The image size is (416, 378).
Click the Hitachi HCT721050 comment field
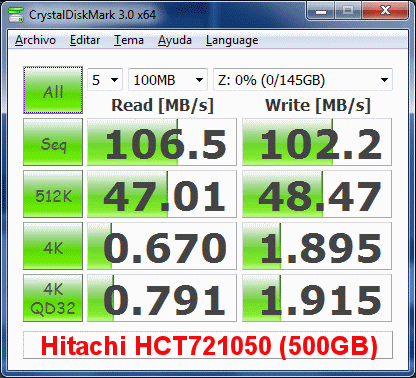[x=208, y=345]
